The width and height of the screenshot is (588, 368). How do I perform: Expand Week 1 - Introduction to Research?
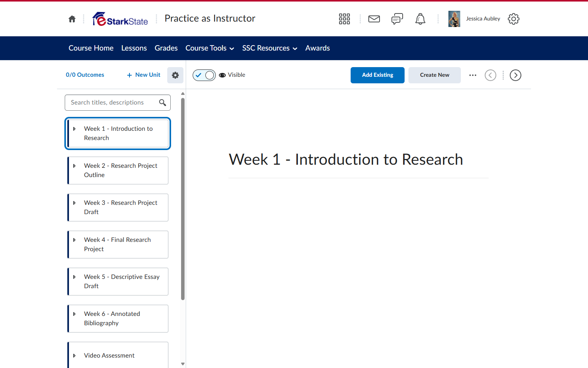pyautogui.click(x=74, y=129)
